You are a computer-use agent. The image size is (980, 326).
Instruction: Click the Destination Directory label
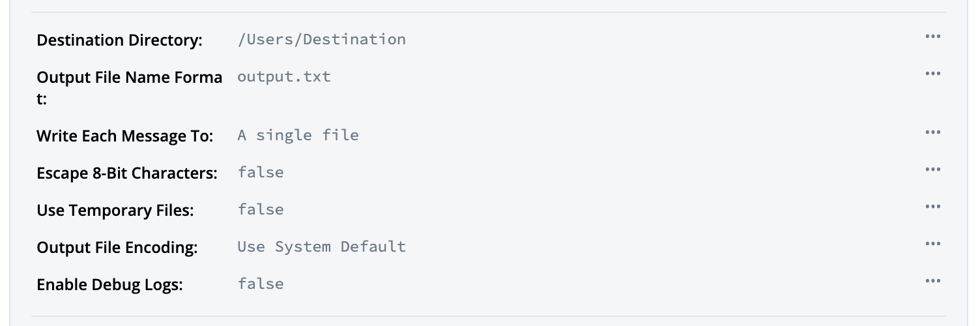tap(119, 40)
